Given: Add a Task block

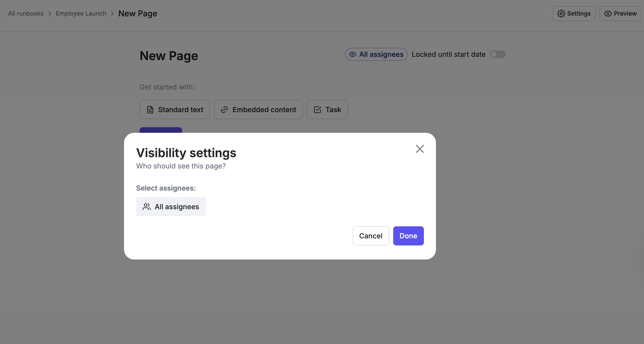Looking at the screenshot, I should click(x=327, y=110).
